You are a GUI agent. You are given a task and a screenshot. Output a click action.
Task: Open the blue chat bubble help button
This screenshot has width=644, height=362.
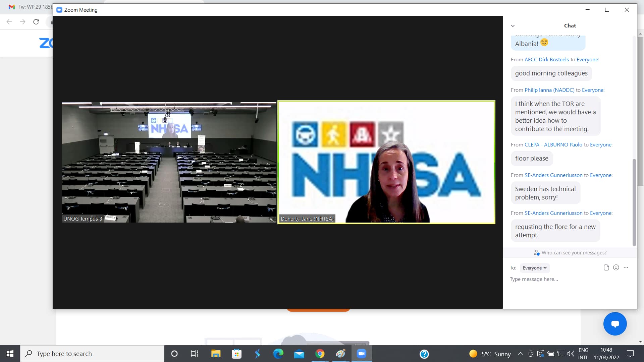click(x=615, y=324)
